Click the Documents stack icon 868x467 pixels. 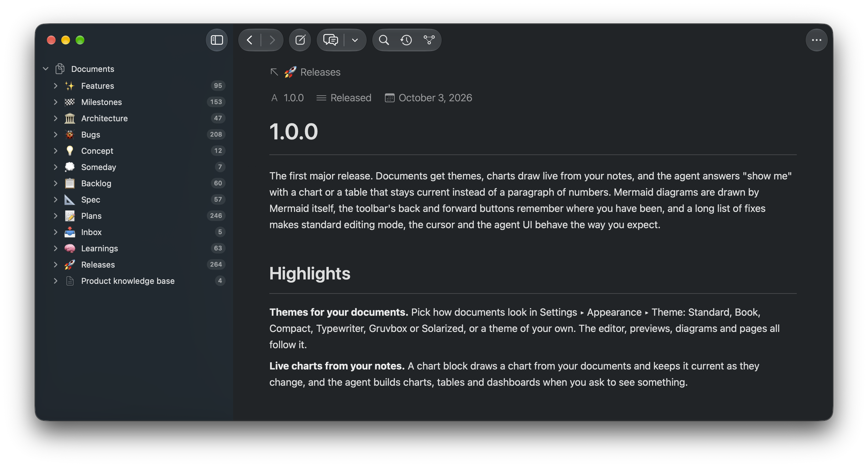[60, 69]
